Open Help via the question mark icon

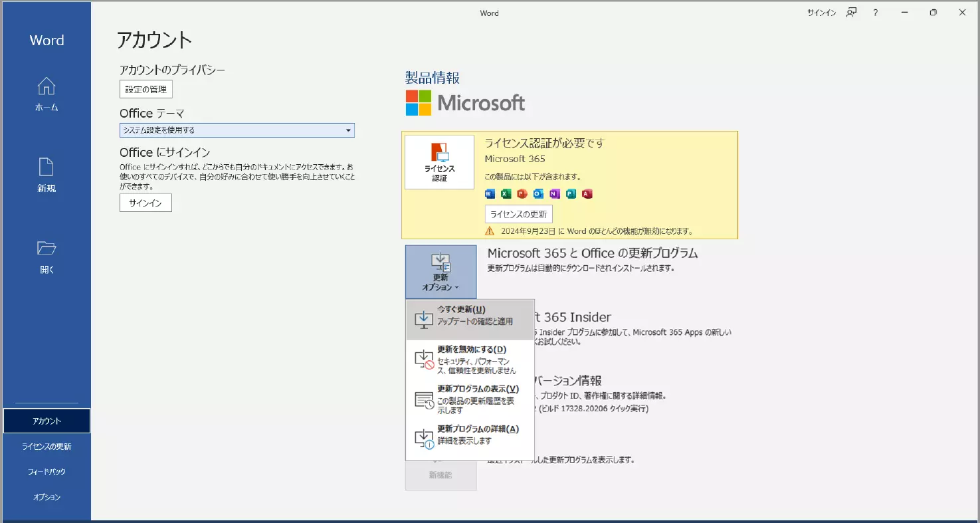click(x=874, y=12)
